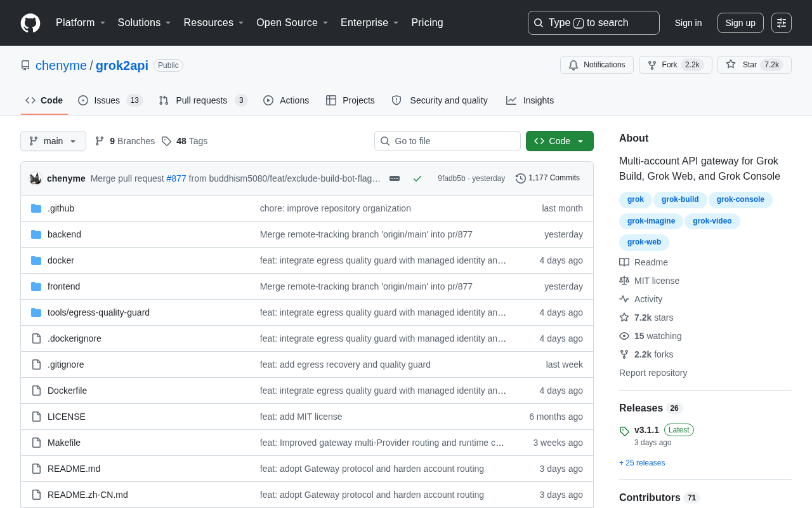Click the repository icon beside chenyme
Screen dimensions: 812x508
point(25,65)
